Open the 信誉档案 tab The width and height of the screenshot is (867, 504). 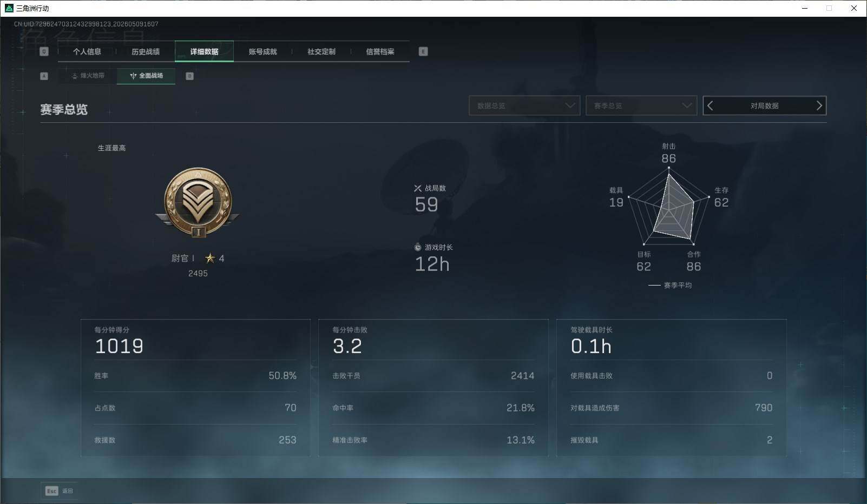click(380, 52)
